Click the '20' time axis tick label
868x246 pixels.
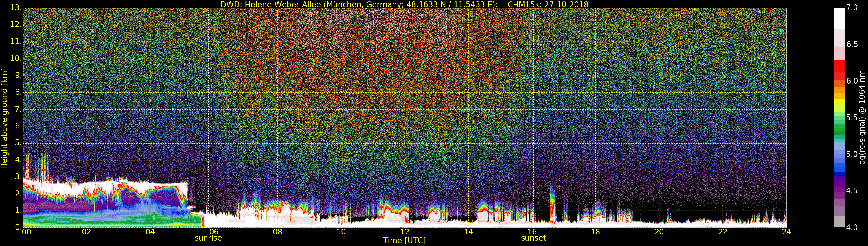click(x=659, y=232)
